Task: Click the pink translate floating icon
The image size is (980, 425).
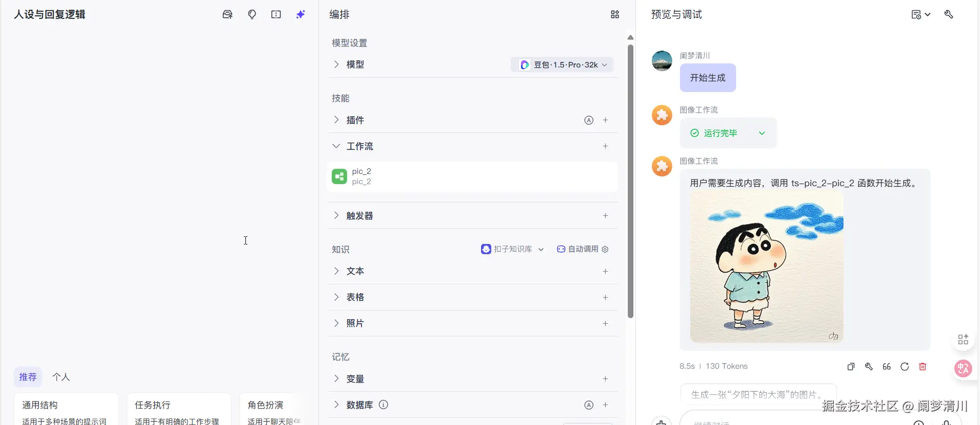Action: (x=963, y=368)
